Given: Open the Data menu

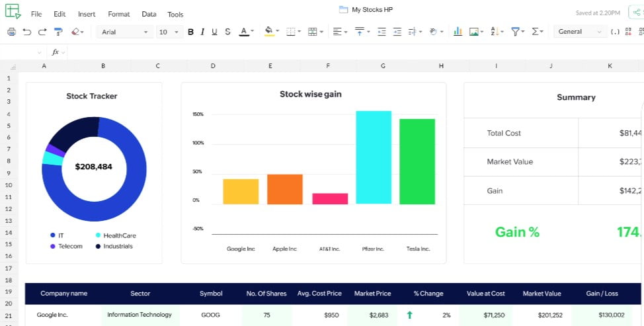Looking at the screenshot, I should click(x=149, y=14).
